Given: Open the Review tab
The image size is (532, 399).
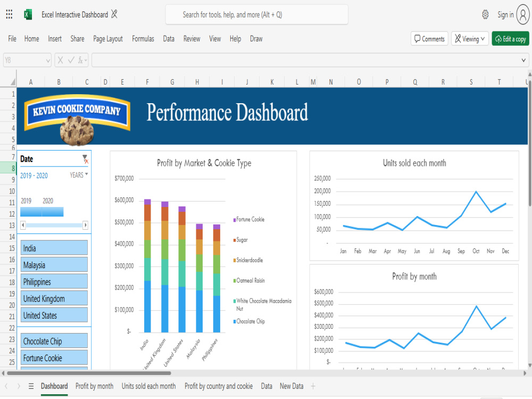Looking at the screenshot, I should 192,39.
